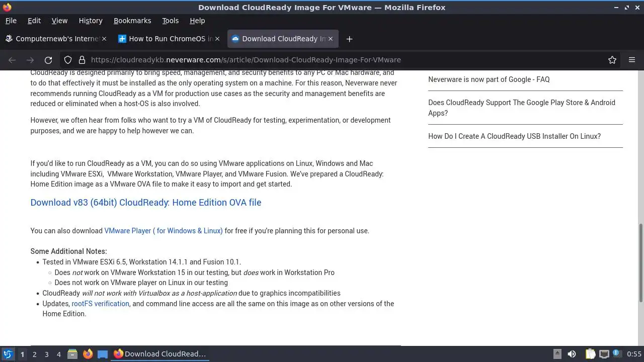Click the 'Some Additional Notes:' heading
Viewport: 644px width, 362px height.
pos(68,251)
